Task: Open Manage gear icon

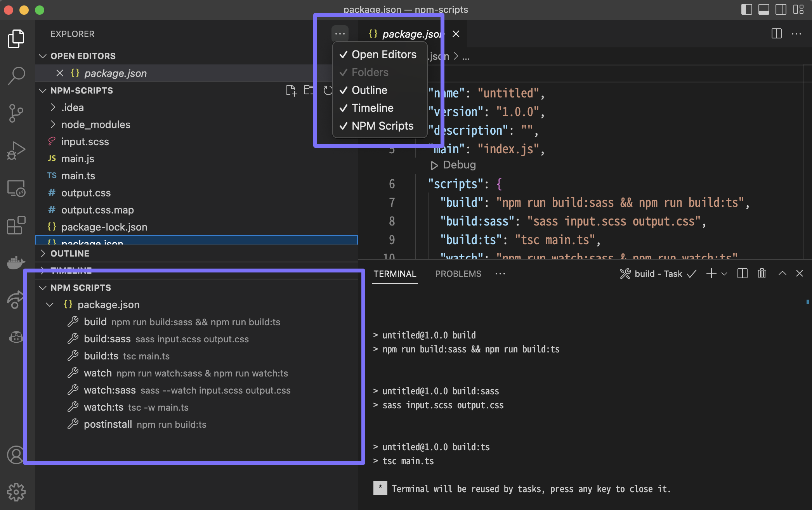Action: pyautogui.click(x=16, y=492)
